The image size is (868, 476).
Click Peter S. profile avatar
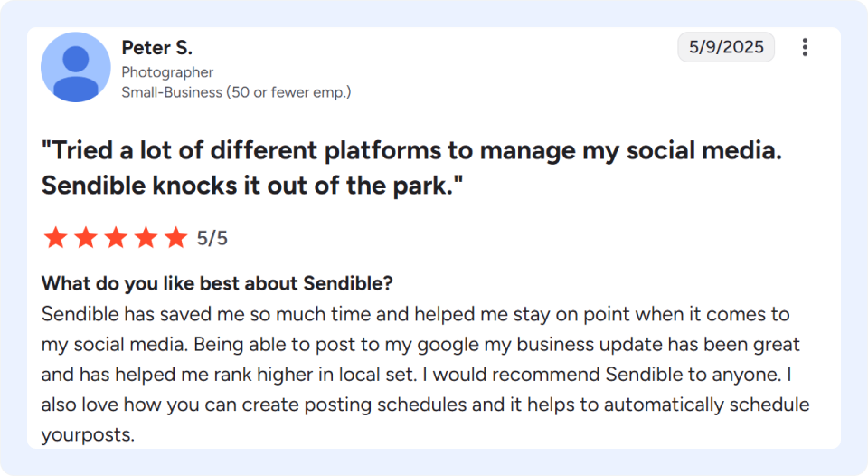[76, 67]
